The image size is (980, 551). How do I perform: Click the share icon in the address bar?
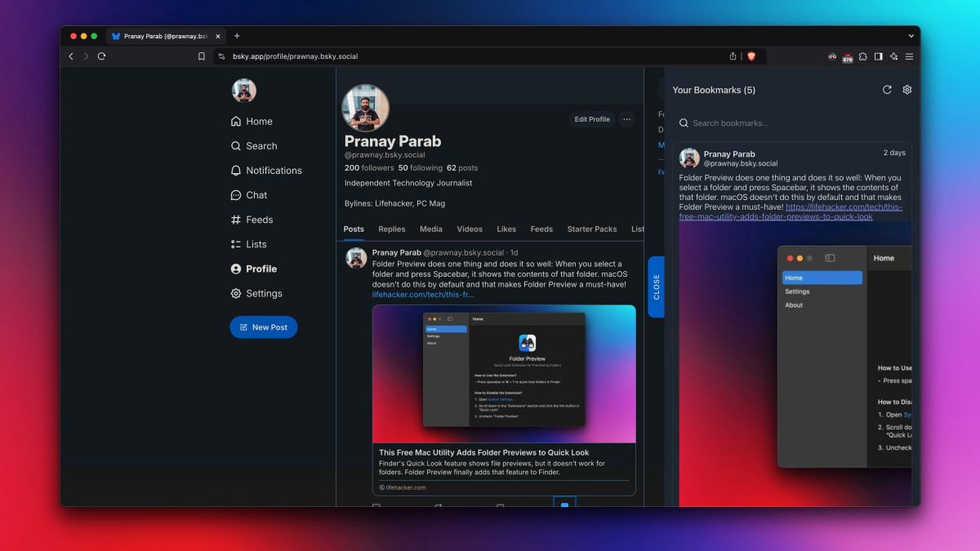click(733, 56)
